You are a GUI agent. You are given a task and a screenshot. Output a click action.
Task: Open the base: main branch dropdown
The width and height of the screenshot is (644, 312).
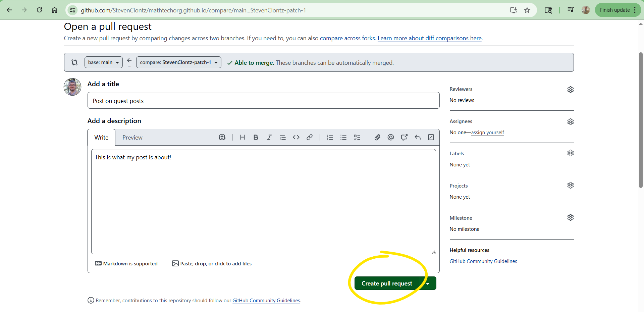(x=103, y=62)
